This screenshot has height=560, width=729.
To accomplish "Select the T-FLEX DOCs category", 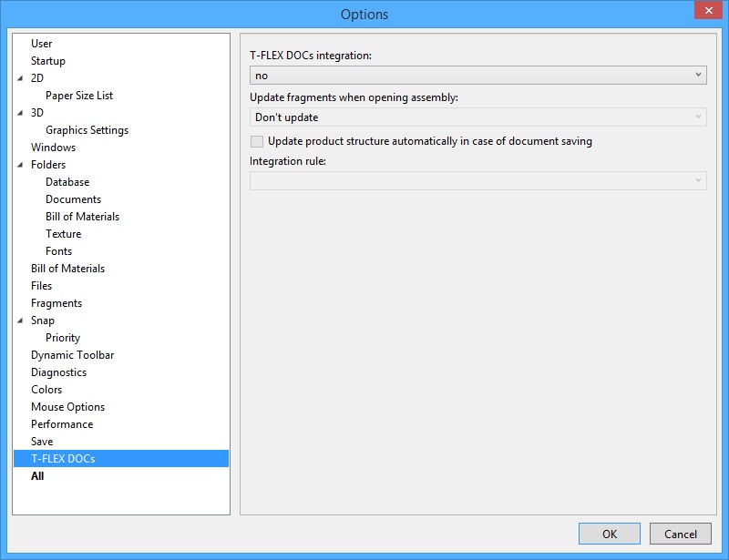I will [x=121, y=459].
